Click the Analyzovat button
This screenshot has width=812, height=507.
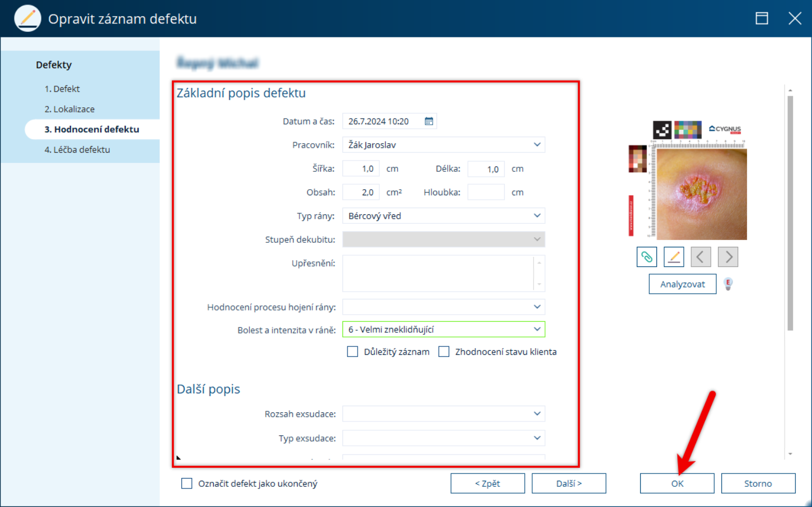click(x=683, y=284)
